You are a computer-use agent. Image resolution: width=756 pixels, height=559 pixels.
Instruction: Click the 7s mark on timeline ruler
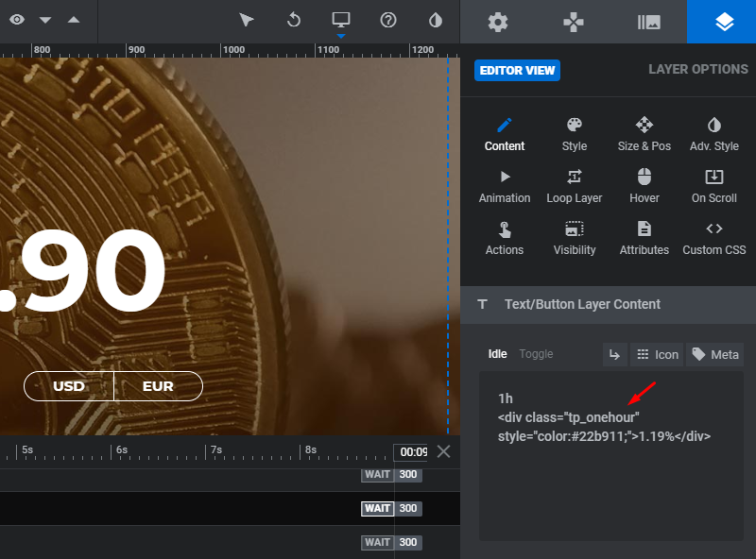coord(216,449)
